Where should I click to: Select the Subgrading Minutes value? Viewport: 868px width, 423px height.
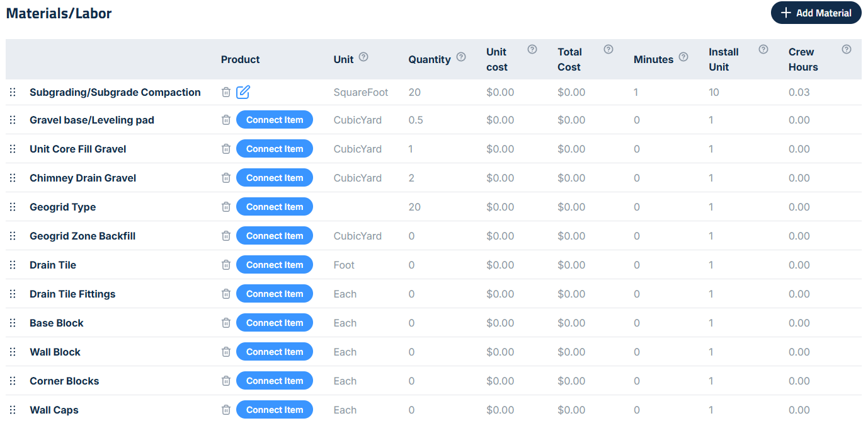click(636, 93)
